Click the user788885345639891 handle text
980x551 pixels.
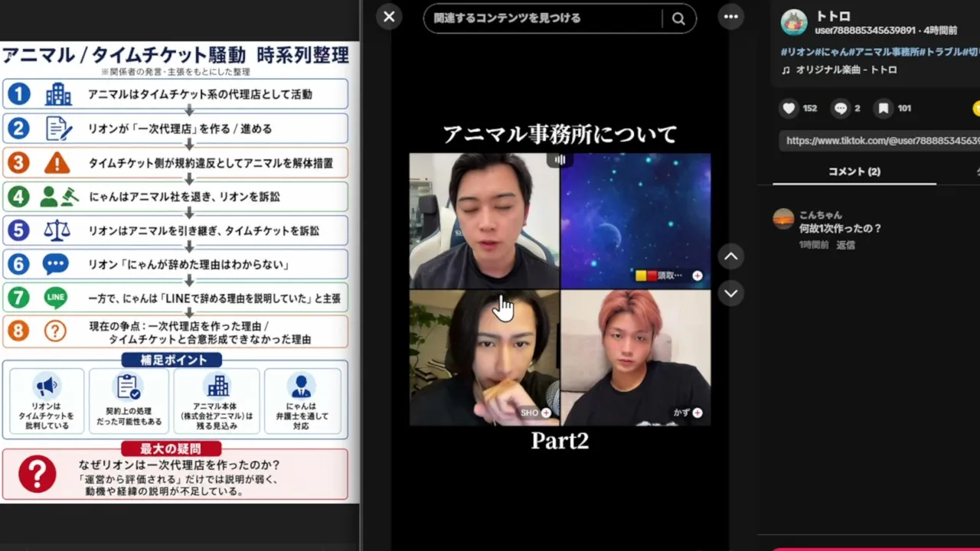click(865, 31)
